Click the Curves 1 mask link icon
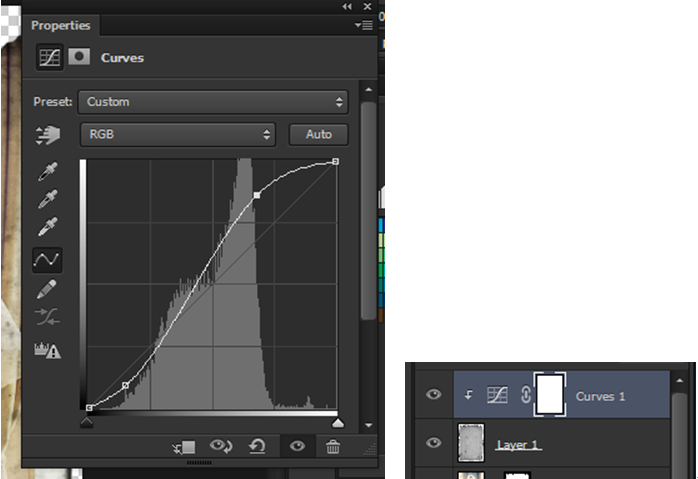Screen dimensions: 698x479 [x=526, y=395]
